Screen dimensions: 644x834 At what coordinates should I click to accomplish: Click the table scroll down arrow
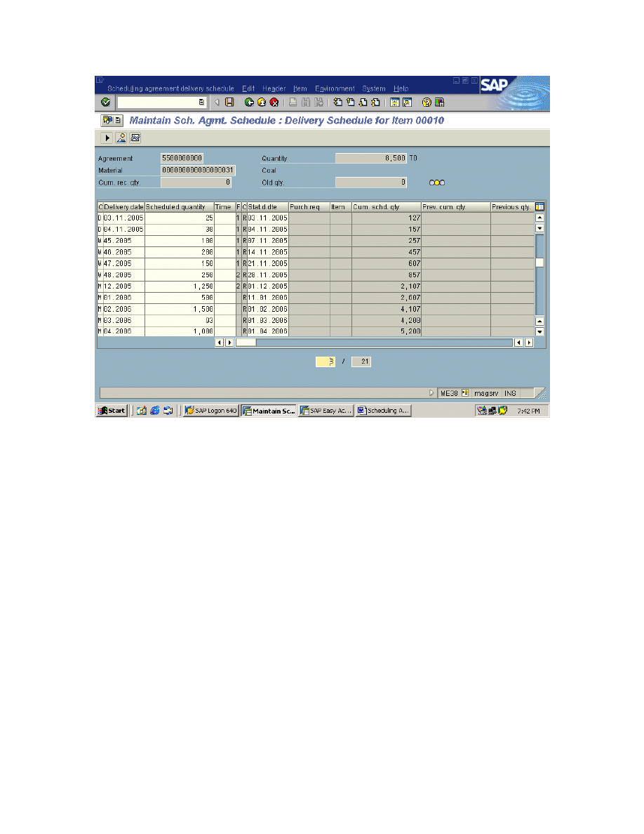539,331
